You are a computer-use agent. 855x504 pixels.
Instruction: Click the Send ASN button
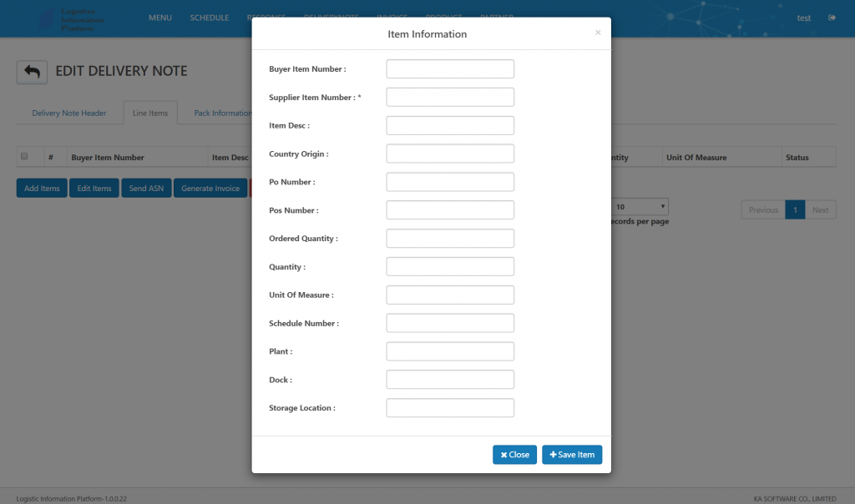[x=146, y=188]
